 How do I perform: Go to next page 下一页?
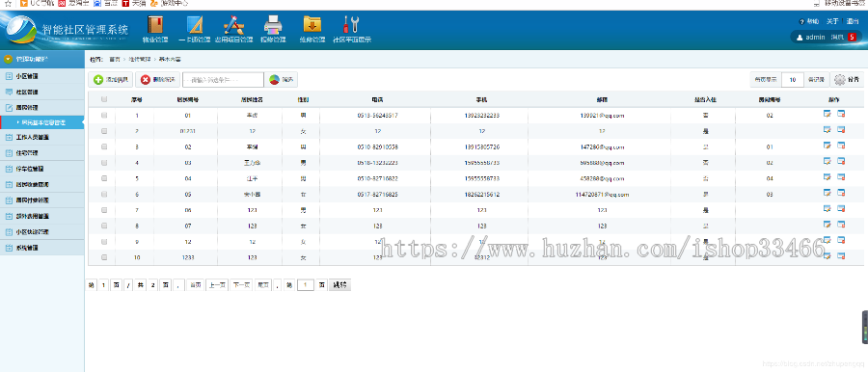[241, 285]
